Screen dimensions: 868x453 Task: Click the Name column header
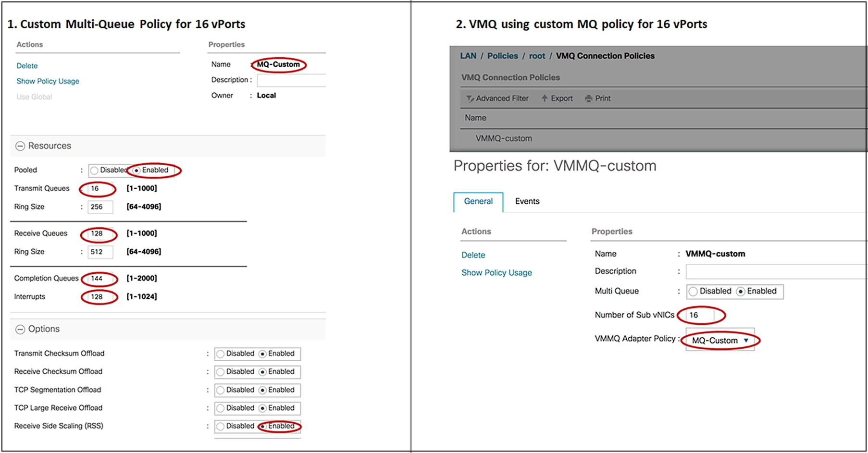[475, 118]
